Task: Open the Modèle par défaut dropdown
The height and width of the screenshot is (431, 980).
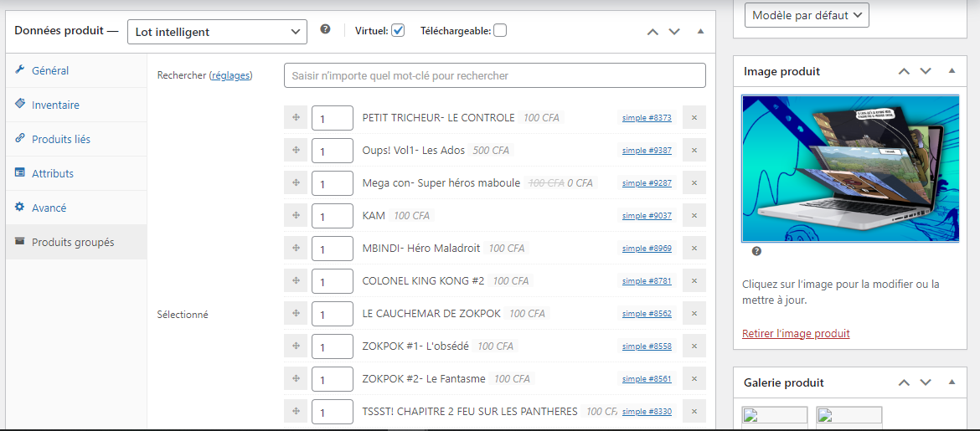Action: click(x=807, y=15)
